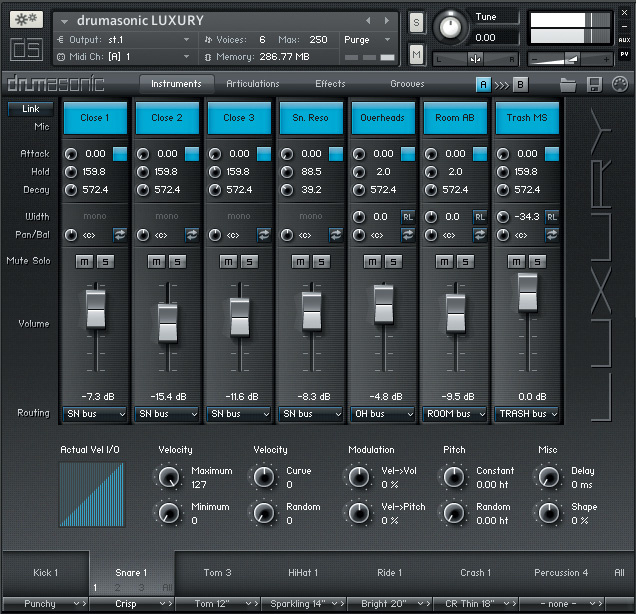Switch to the Instruments tab
The height and width of the screenshot is (614, 636).
tap(176, 84)
